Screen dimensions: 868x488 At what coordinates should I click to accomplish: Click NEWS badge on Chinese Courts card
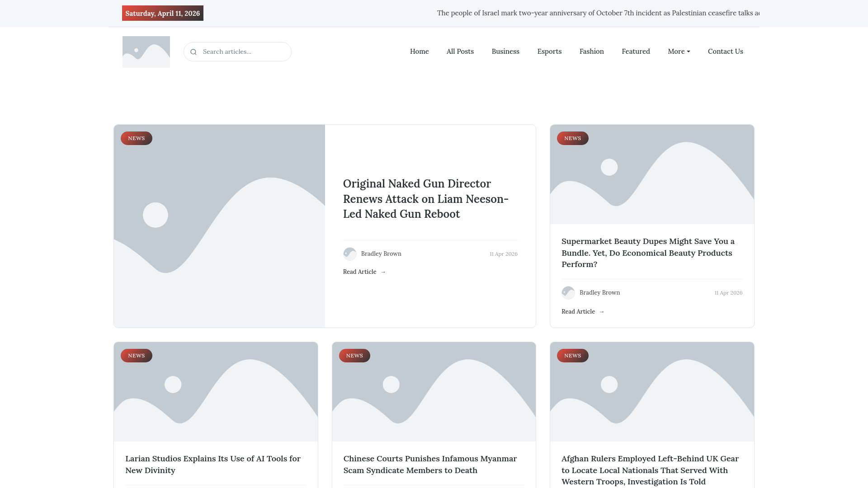coord(354,356)
